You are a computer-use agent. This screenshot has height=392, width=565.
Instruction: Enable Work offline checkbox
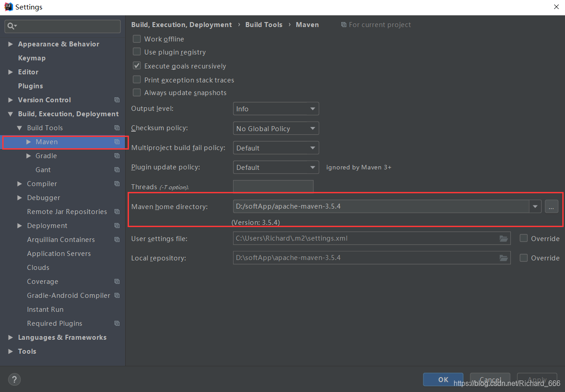click(137, 39)
